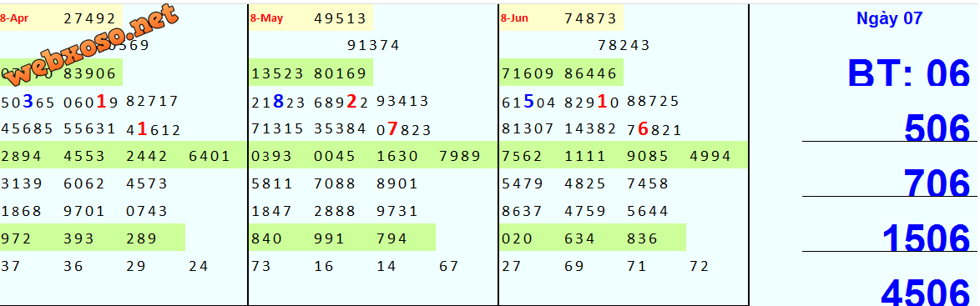The width and height of the screenshot is (980, 306).
Task: Click the number 78243 under 8-Jun
Action: (624, 46)
